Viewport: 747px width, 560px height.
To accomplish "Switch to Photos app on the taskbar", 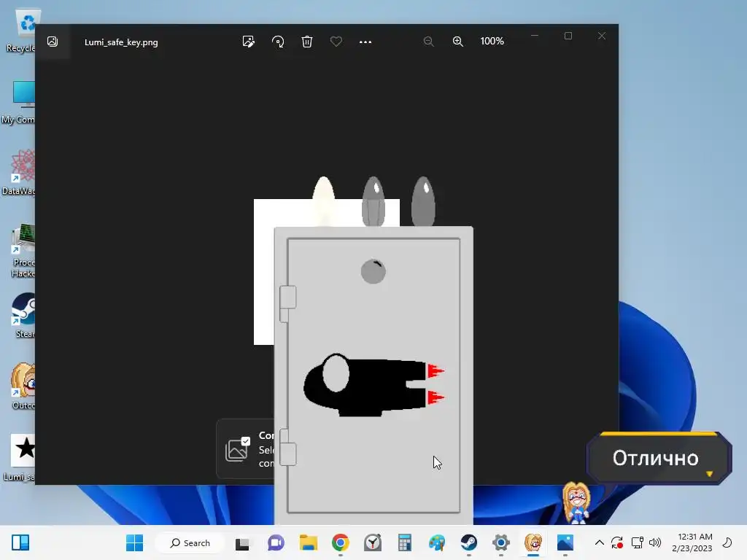I will (x=565, y=542).
